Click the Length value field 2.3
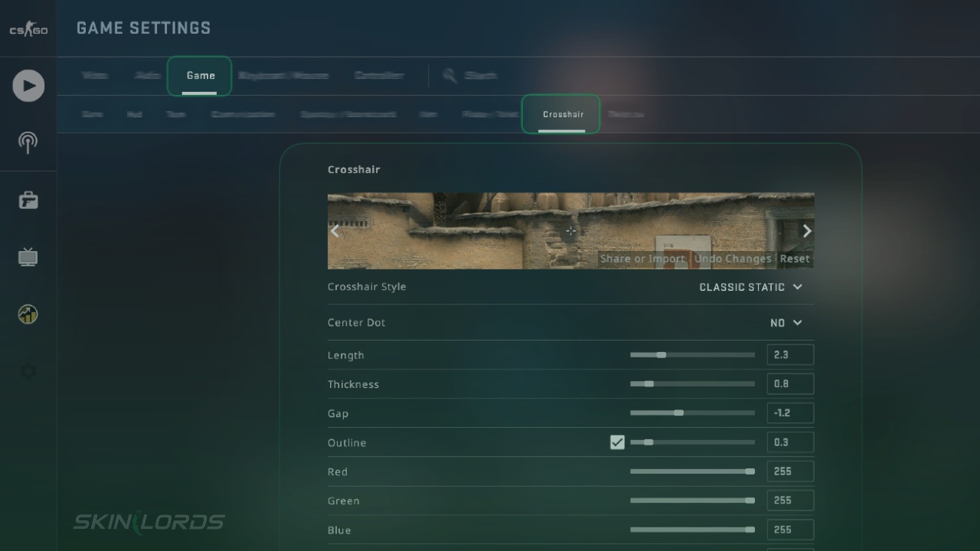The image size is (980, 551). (x=790, y=355)
